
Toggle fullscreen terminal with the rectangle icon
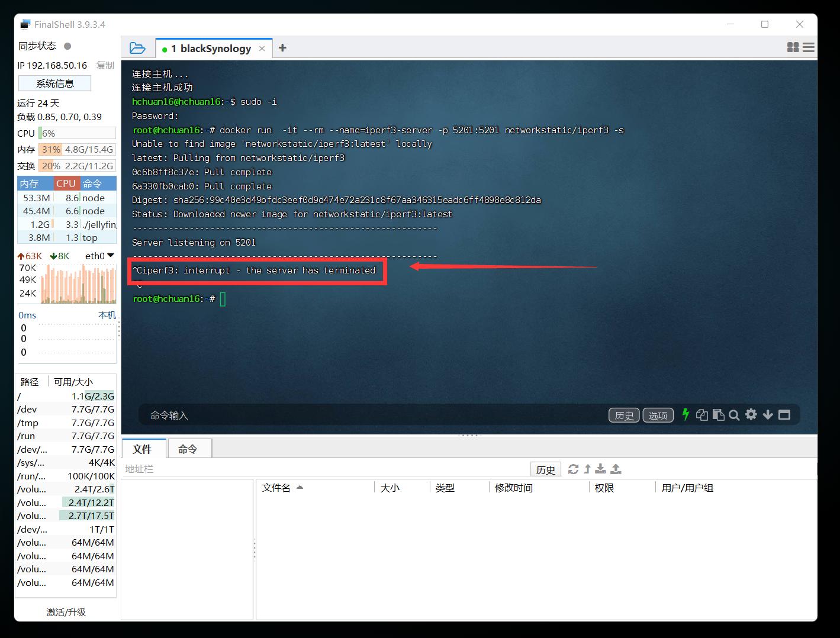[784, 415]
